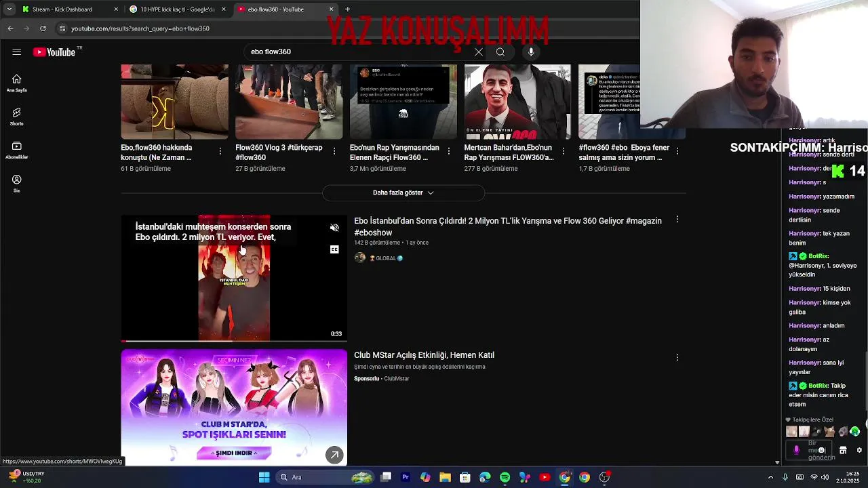Image resolution: width=868 pixels, height=488 pixels.
Task: Open options menu for Ebo İstanbul'dan Sonra video
Action: [x=677, y=220]
